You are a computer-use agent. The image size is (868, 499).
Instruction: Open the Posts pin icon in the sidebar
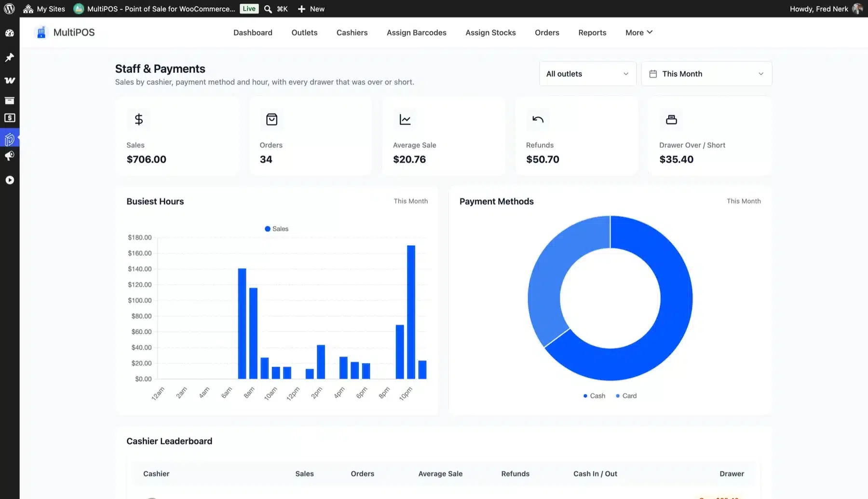(10, 57)
